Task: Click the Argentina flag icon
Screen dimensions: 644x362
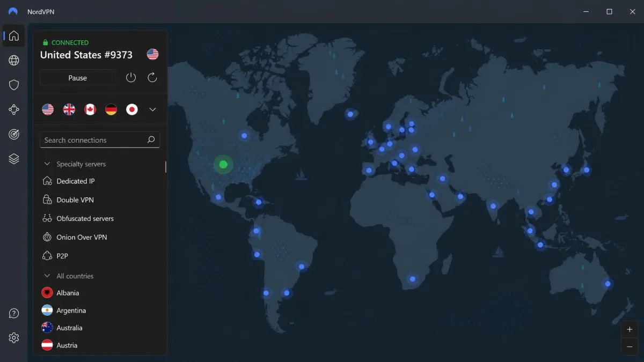Action: point(47,311)
